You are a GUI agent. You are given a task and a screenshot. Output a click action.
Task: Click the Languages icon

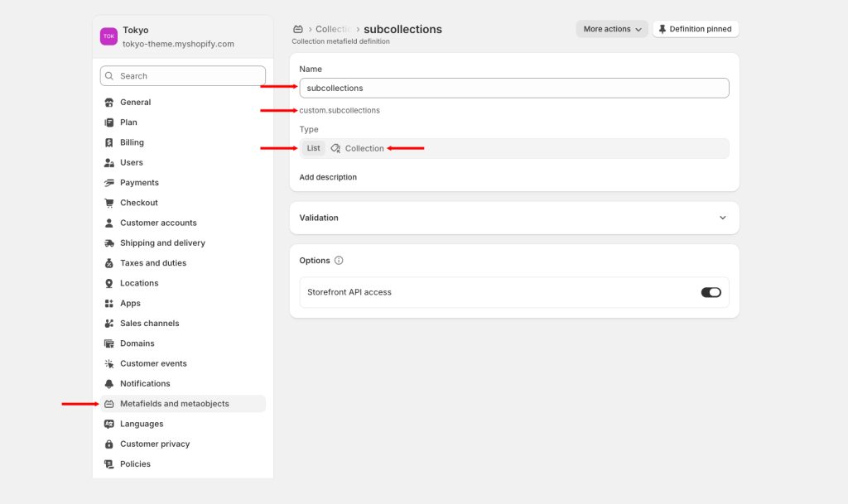coord(108,424)
